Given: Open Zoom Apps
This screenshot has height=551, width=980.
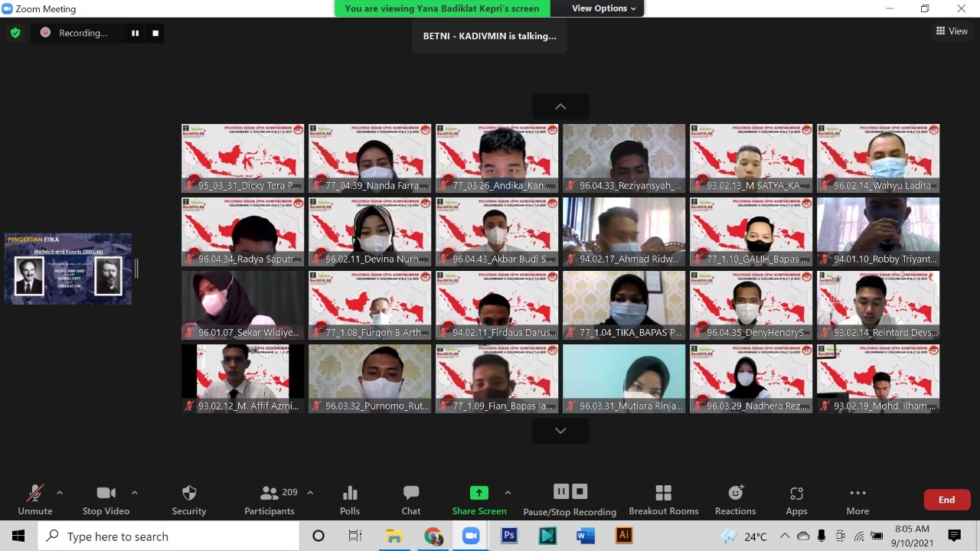Looking at the screenshot, I should (796, 500).
